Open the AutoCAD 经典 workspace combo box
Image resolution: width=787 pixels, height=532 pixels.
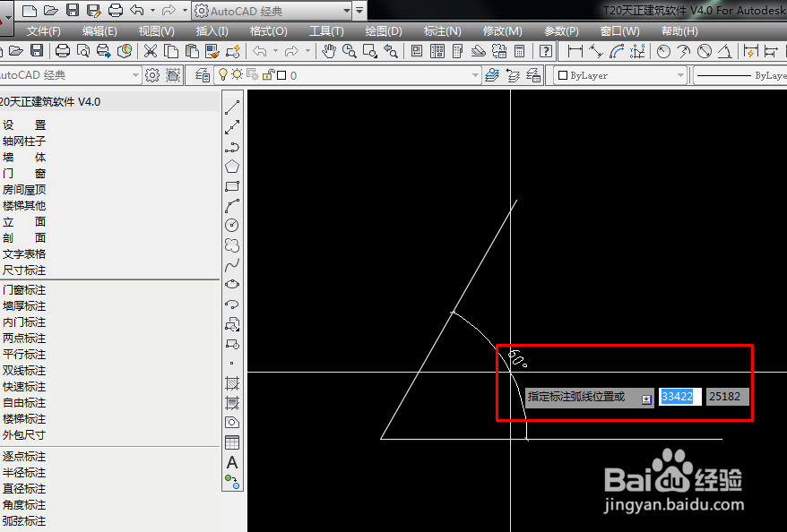point(70,75)
